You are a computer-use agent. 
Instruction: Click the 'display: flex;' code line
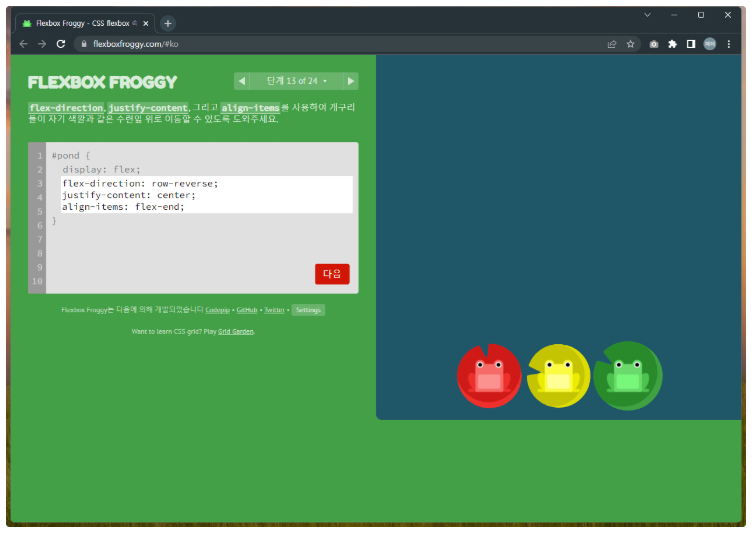click(x=101, y=169)
